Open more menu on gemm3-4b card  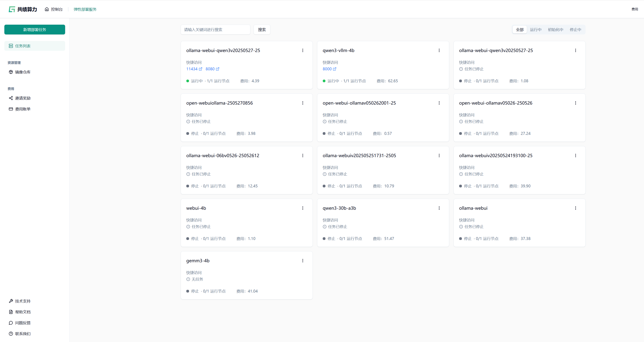(x=303, y=261)
